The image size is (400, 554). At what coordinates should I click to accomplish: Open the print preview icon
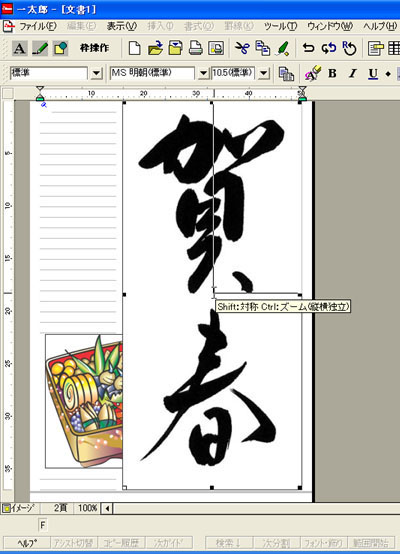tap(216, 48)
